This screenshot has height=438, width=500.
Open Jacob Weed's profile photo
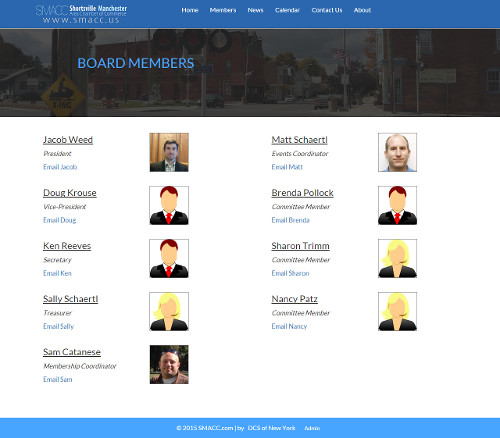[169, 152]
